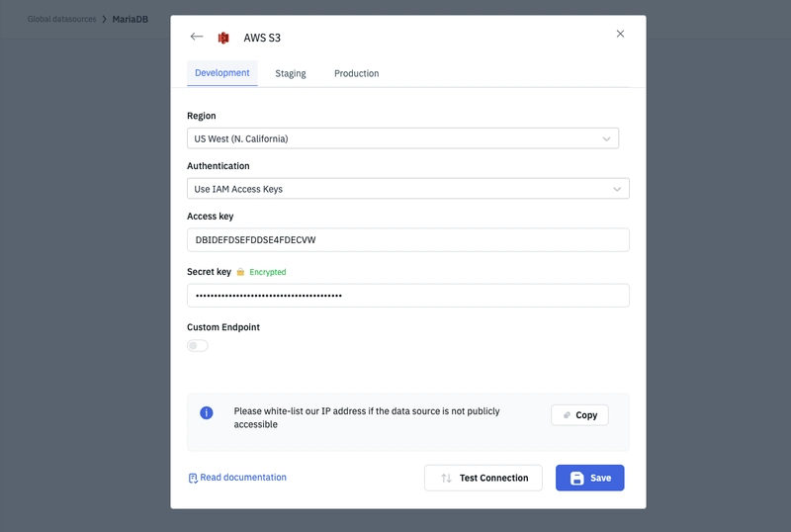The width and height of the screenshot is (791, 532).
Task: Go back using the left arrow icon
Action: point(197,37)
